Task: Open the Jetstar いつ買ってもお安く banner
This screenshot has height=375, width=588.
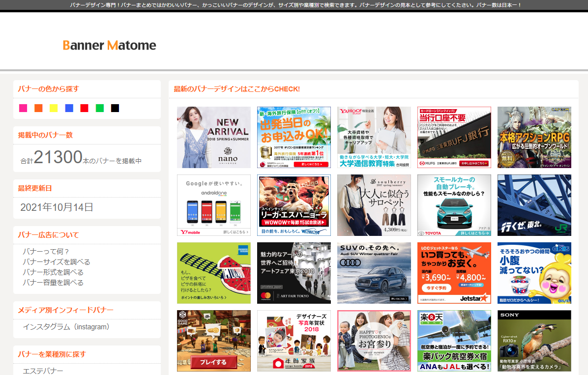Action: (x=454, y=273)
